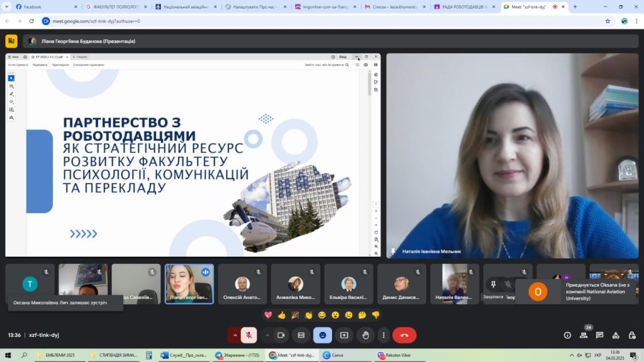Open the more options three-dot menu

click(x=383, y=336)
